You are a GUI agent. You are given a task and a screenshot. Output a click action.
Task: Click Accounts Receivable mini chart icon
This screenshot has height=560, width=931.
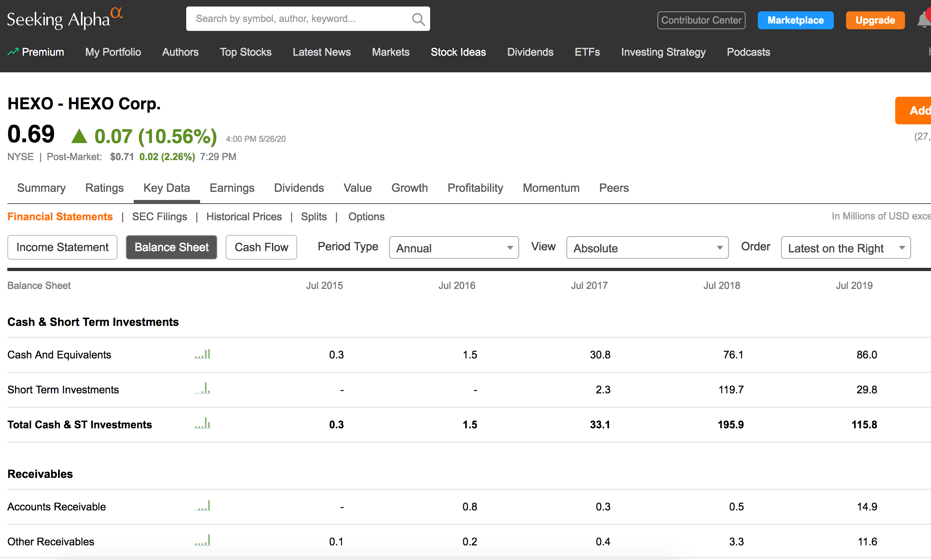pyautogui.click(x=202, y=506)
